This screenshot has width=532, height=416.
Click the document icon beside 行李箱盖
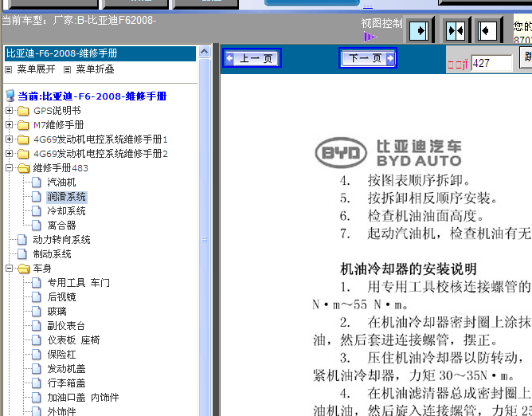point(37,383)
